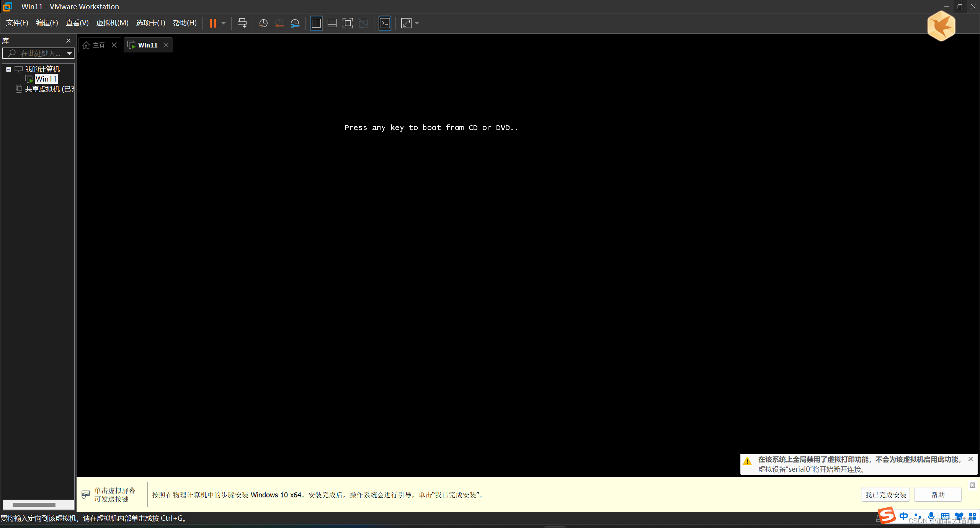Open the 查看(V) menu

point(77,23)
